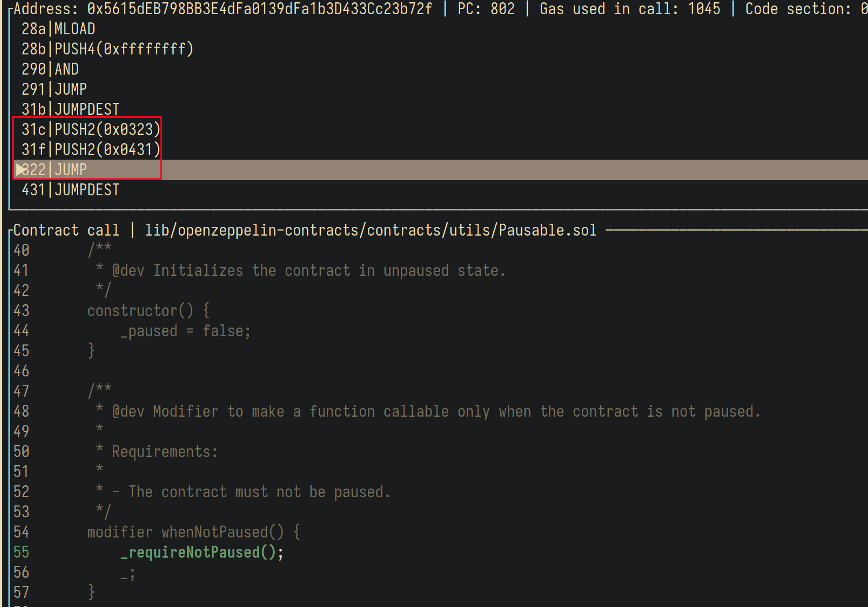The image size is (868, 607).
Task: Select the JUMPDEST line at 431
Action: 87,190
